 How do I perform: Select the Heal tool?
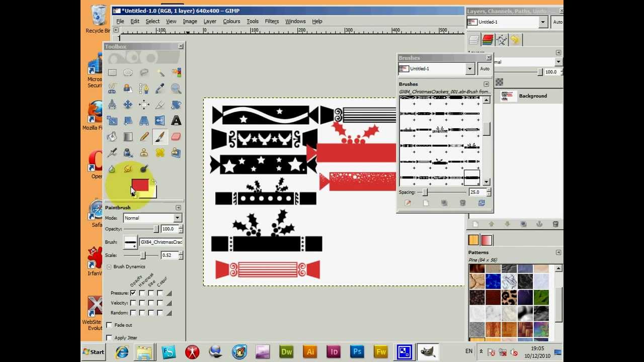coord(160,153)
